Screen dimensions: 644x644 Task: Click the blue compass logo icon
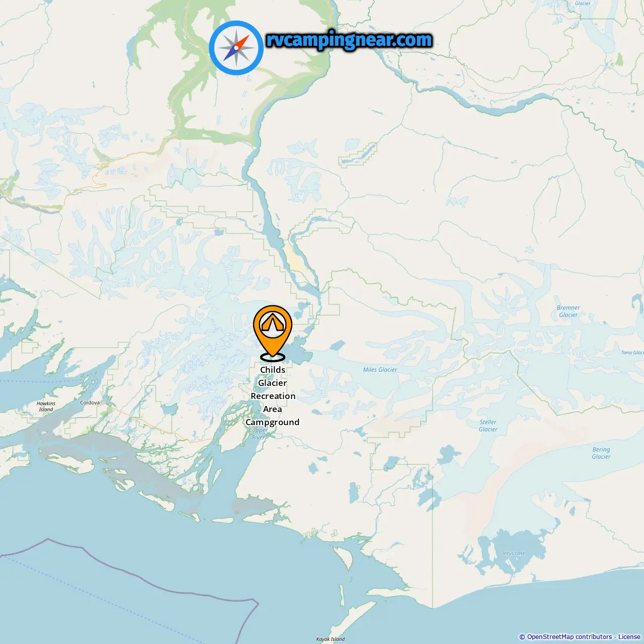(x=236, y=48)
